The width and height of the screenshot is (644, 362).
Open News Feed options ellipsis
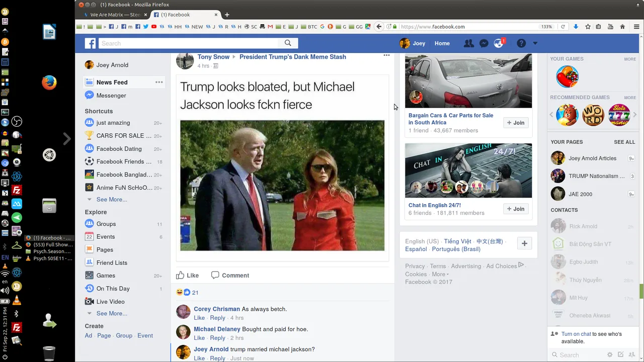pos(159,82)
